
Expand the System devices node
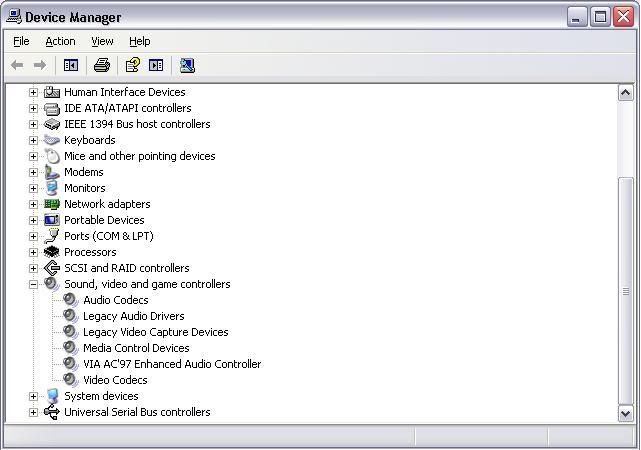pyautogui.click(x=33, y=396)
